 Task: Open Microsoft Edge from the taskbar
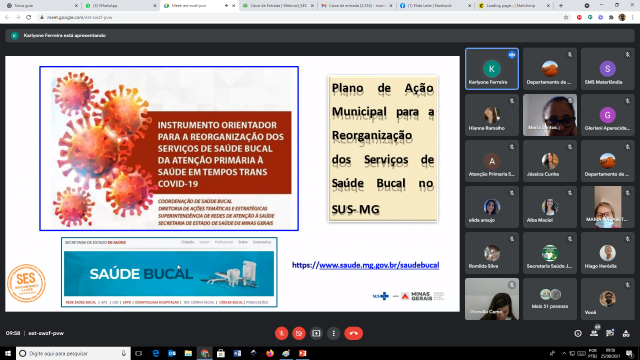pos(156,353)
